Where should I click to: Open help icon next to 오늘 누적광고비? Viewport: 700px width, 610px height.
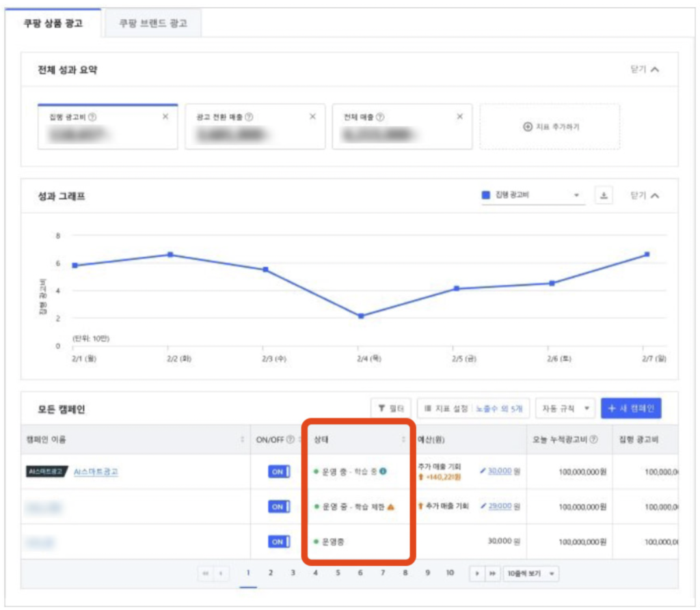pos(594,439)
